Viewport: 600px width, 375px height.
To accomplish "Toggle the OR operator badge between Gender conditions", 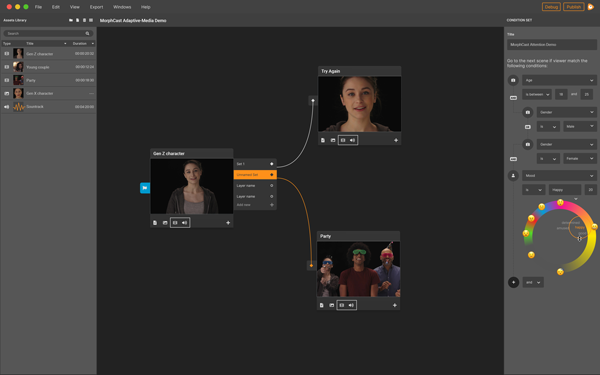I will click(528, 127).
